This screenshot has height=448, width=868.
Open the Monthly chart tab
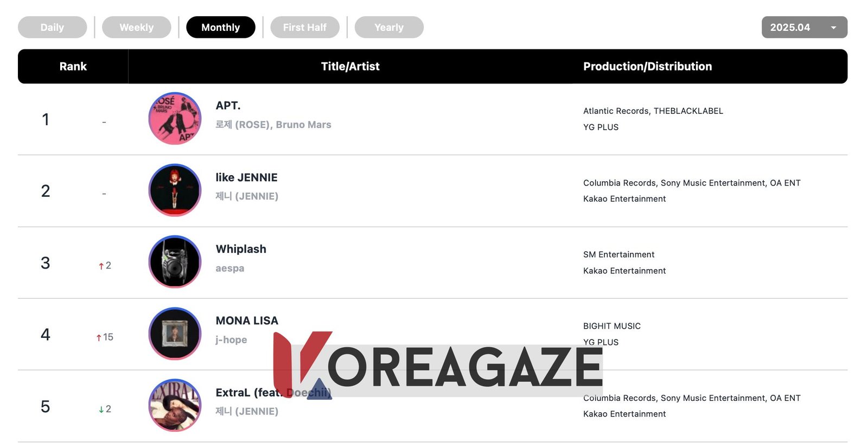pyautogui.click(x=220, y=27)
